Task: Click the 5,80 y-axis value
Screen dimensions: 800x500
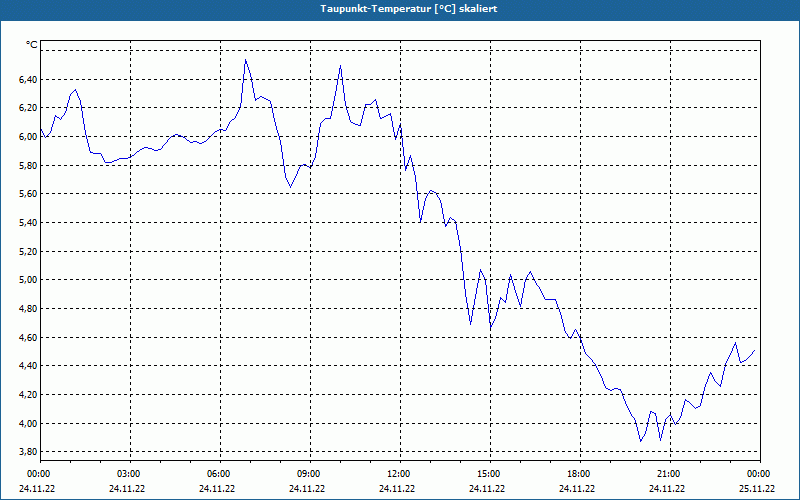Action: [x=27, y=166]
